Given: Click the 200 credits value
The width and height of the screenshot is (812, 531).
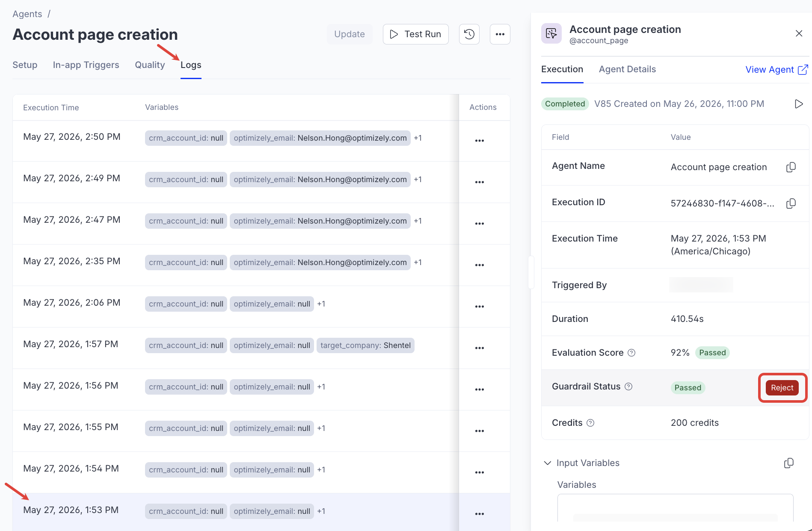Looking at the screenshot, I should (x=695, y=423).
